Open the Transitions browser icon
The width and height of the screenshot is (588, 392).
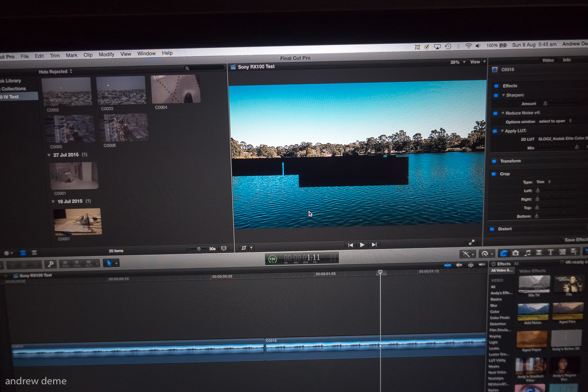point(539,252)
